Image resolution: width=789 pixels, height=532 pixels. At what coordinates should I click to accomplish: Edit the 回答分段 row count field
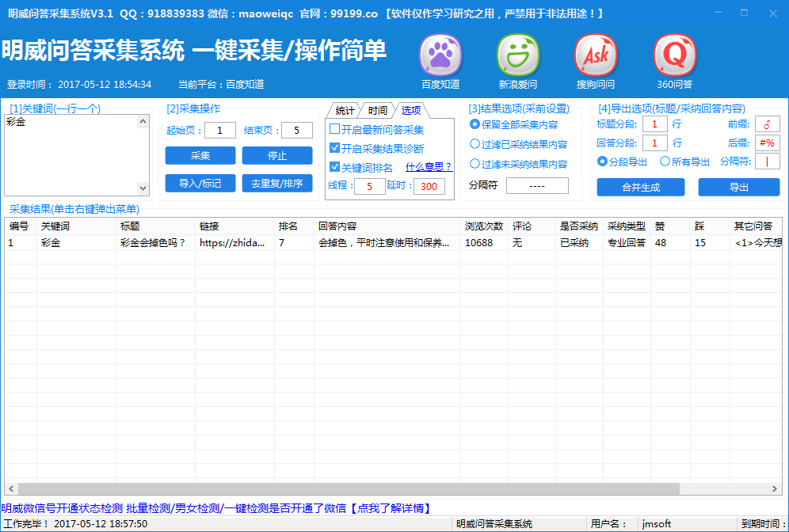[x=655, y=142]
